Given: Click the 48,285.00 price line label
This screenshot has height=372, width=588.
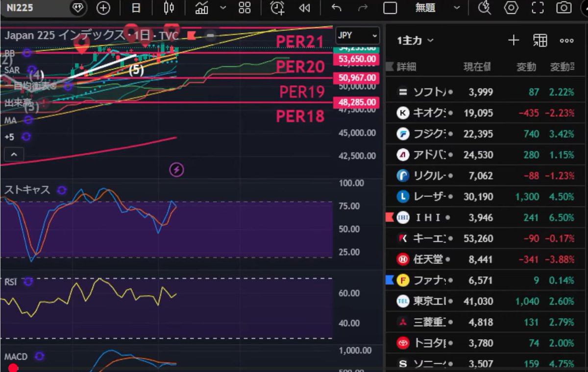Looking at the screenshot, I should 356,103.
